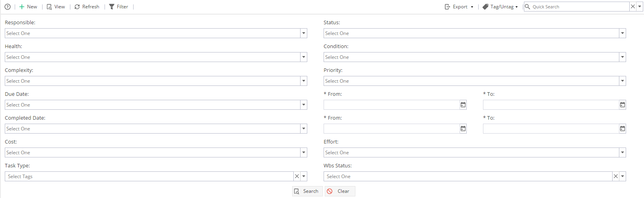
Task: Open the Tag/Untag menu
Action: pos(500,7)
